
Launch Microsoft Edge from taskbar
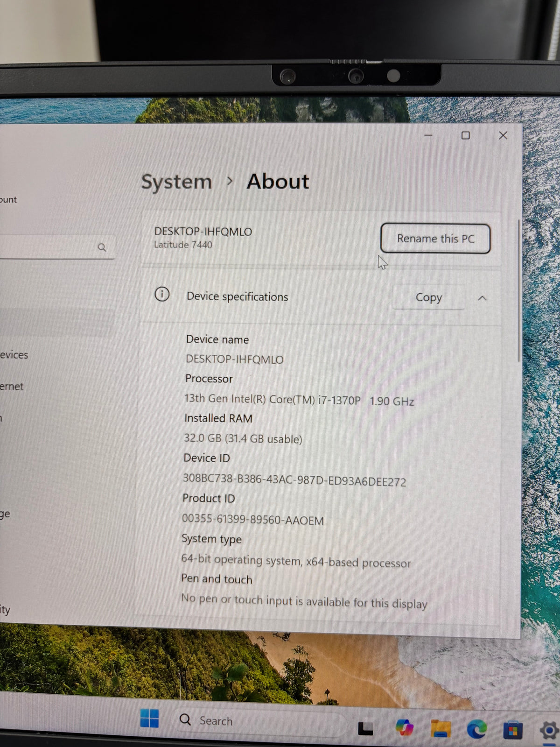[476, 729]
